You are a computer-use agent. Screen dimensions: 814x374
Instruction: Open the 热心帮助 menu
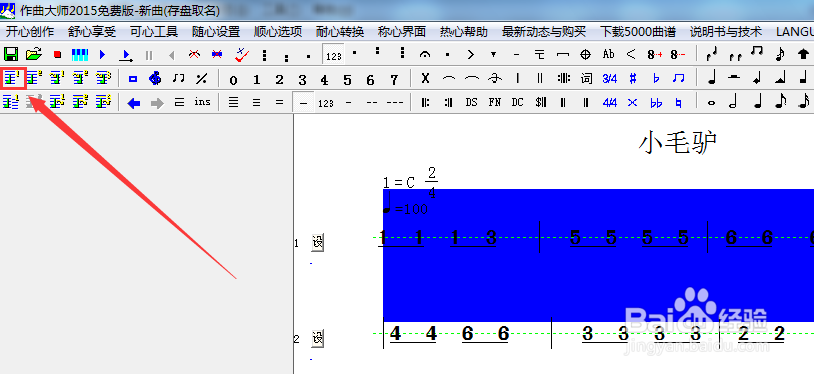(x=464, y=32)
